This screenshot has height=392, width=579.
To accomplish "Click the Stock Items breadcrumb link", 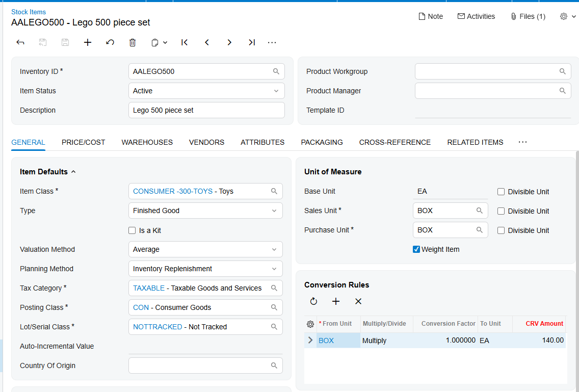I will (29, 12).
